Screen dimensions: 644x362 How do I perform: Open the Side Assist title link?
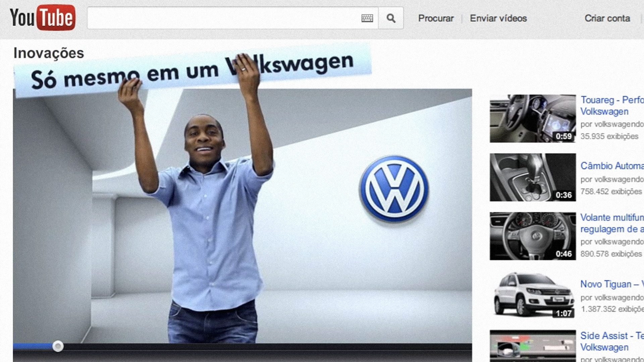tap(612, 341)
